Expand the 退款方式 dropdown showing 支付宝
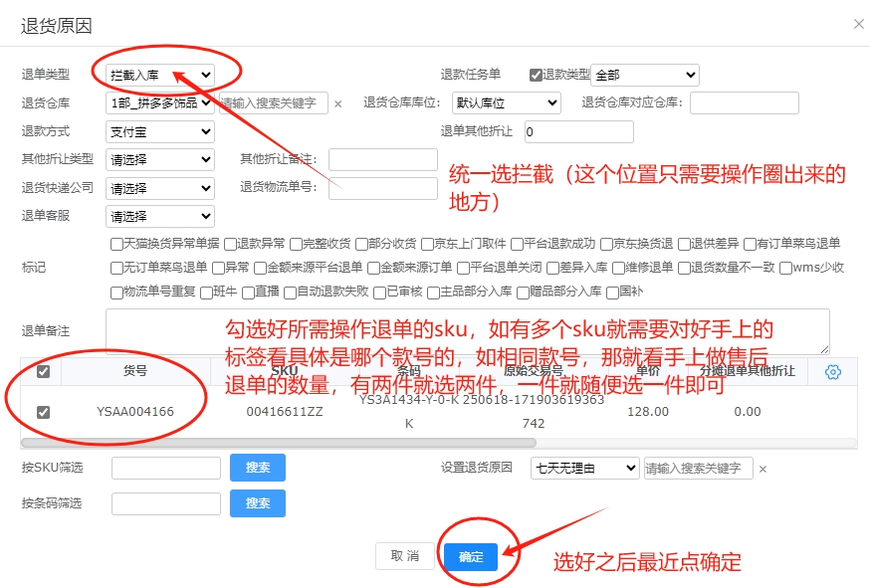 click(x=159, y=131)
